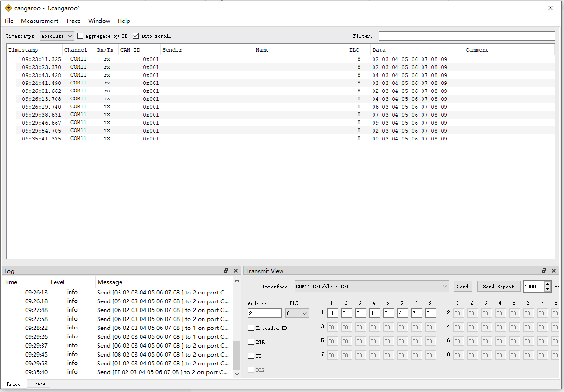Viewport: 564px width, 392px height.
Task: Click the Log Level column header
Action: point(72,282)
